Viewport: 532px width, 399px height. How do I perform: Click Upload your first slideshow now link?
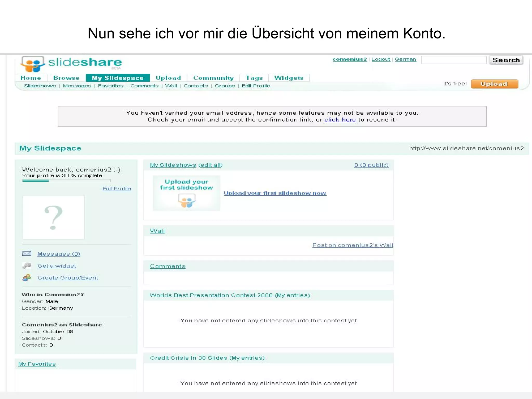(x=275, y=193)
